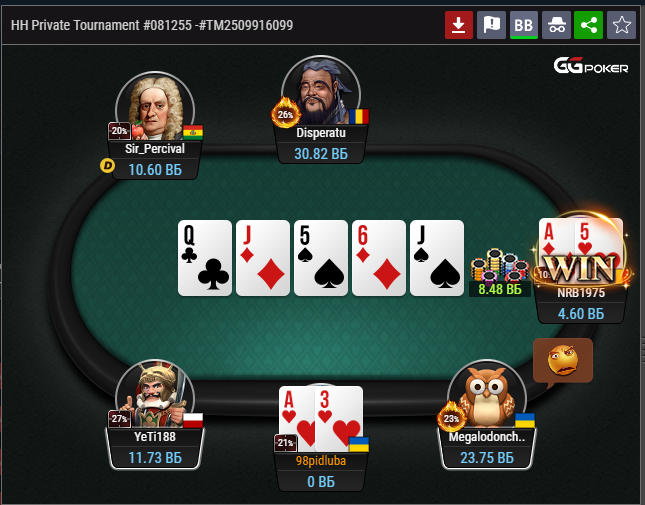This screenshot has height=505, width=645.
Task: Click the angry emoji chat bubble
Action: pyautogui.click(x=563, y=361)
